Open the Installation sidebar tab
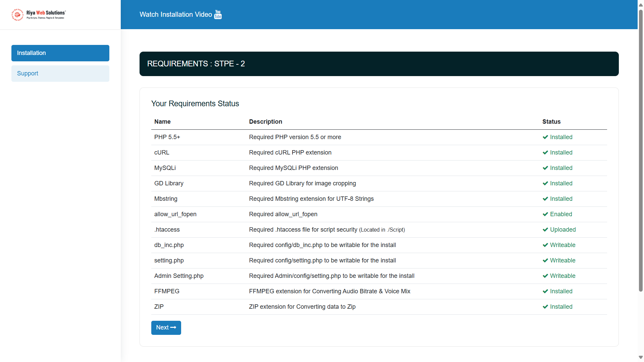 click(x=60, y=53)
